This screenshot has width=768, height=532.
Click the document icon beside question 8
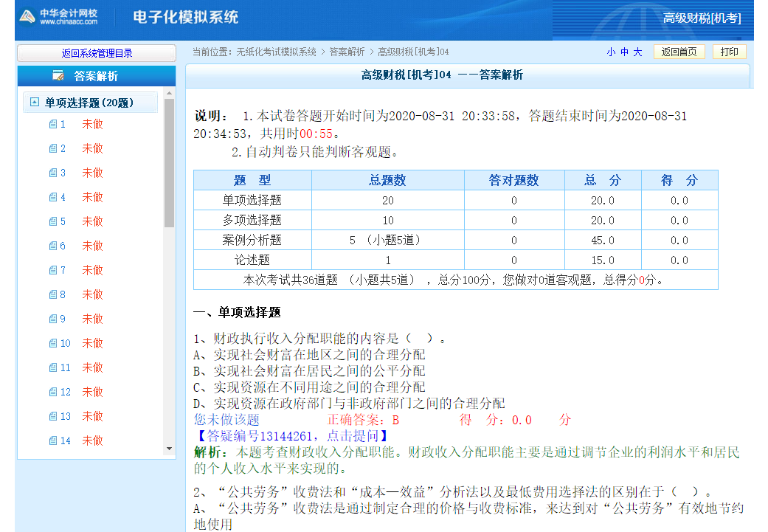53,294
